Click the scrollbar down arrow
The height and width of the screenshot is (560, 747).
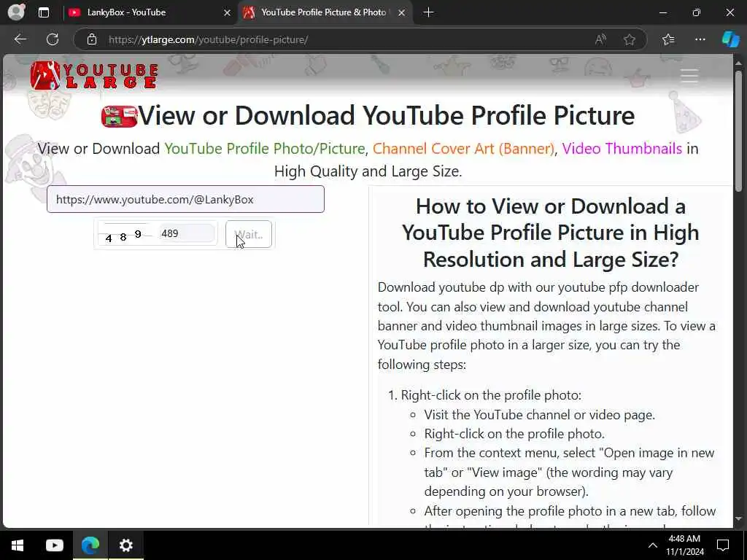tap(738, 518)
